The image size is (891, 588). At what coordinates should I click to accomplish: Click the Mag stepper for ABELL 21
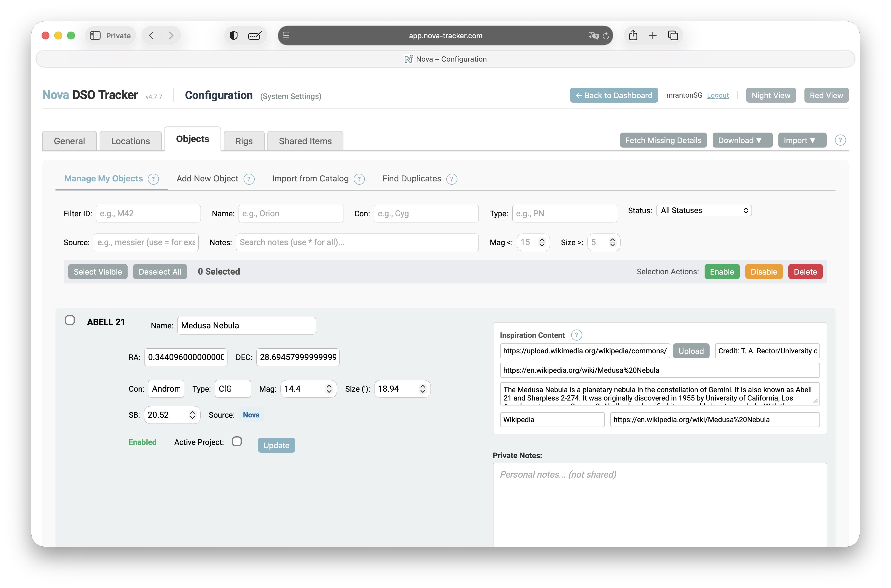click(x=329, y=389)
